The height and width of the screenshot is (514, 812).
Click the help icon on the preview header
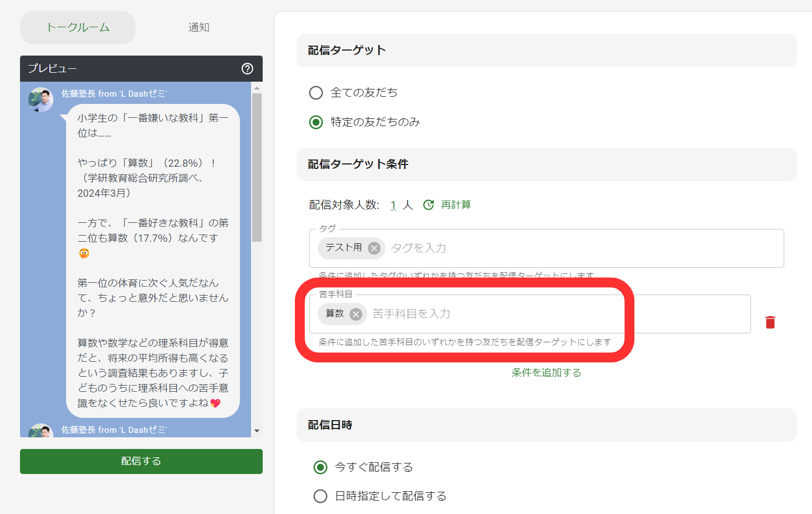tap(248, 69)
